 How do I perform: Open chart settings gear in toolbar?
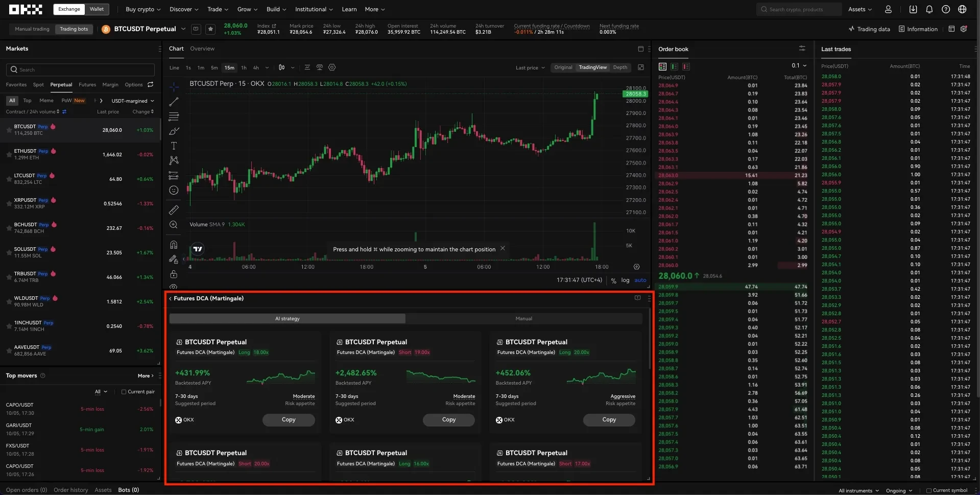(x=332, y=67)
